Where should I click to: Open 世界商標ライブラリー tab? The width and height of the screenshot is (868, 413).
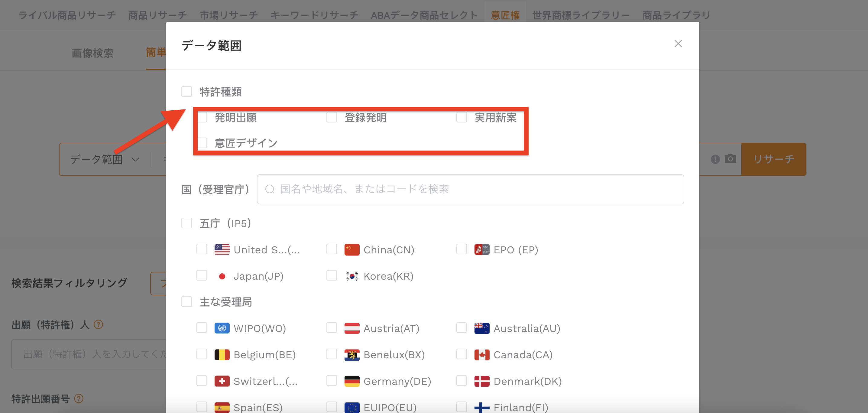(581, 15)
